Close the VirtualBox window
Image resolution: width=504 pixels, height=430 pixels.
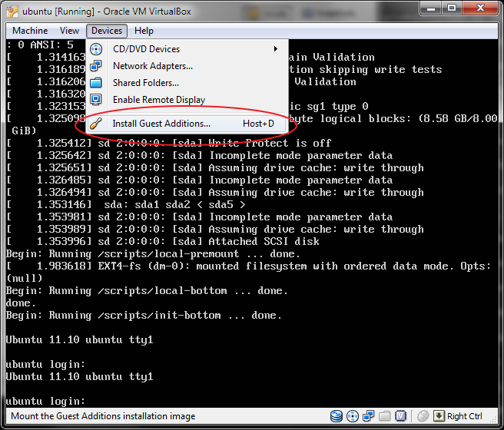point(480,8)
